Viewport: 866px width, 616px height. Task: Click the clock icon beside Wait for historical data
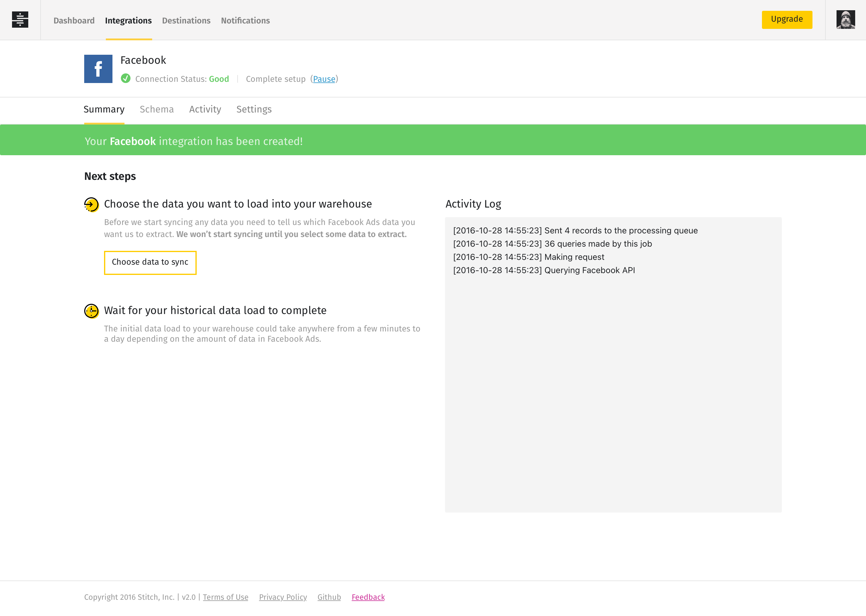91,311
